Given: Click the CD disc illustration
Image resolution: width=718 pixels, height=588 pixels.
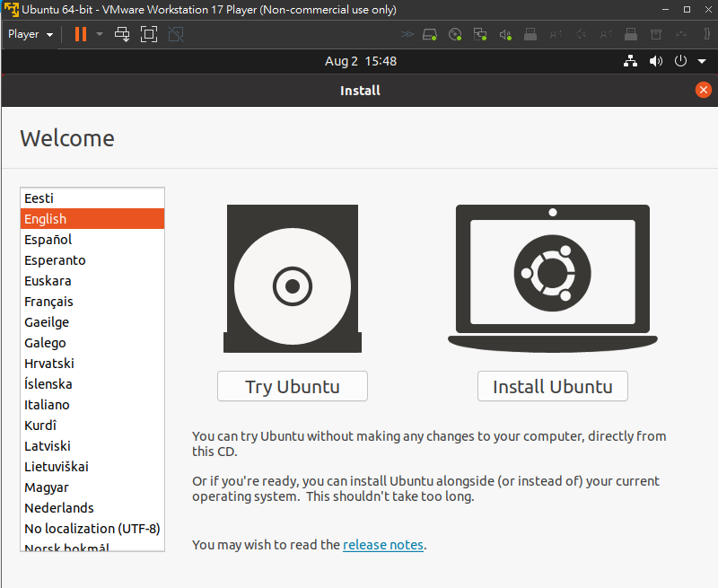Looking at the screenshot, I should [293, 278].
